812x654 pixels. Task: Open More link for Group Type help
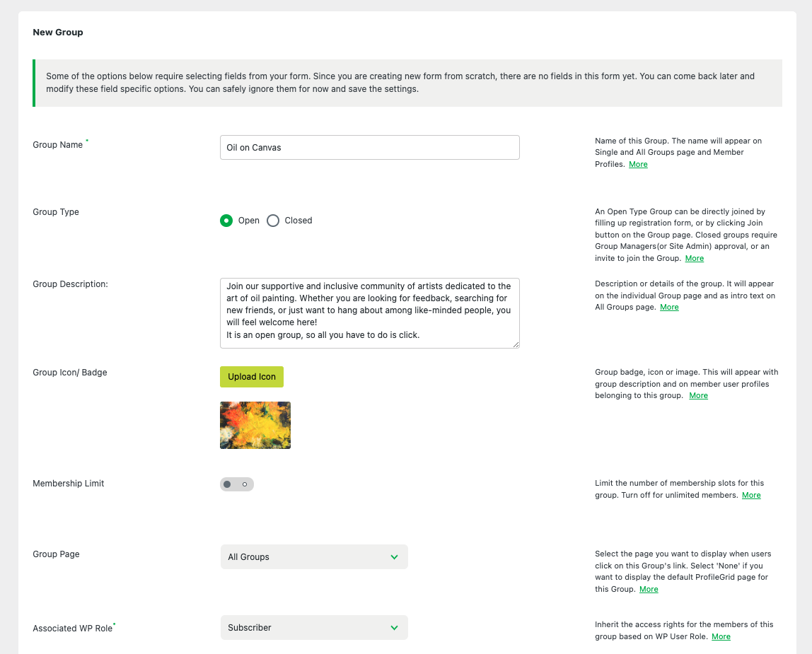[x=695, y=258]
